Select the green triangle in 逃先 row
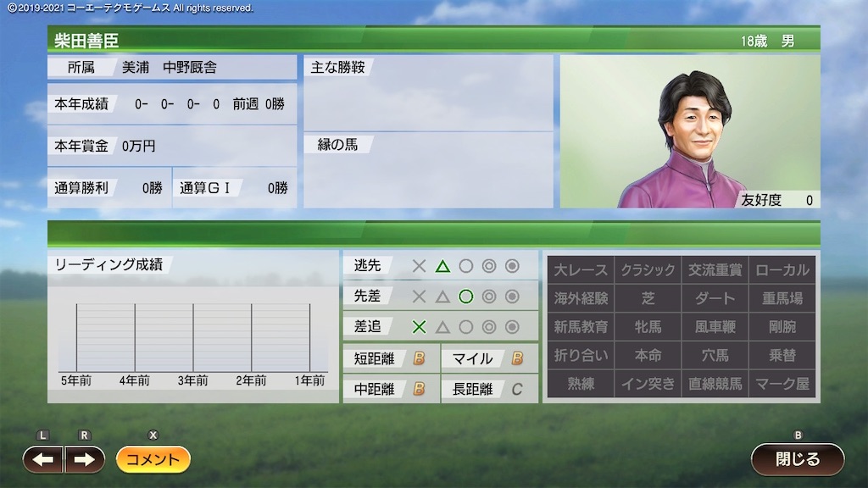 point(442,266)
